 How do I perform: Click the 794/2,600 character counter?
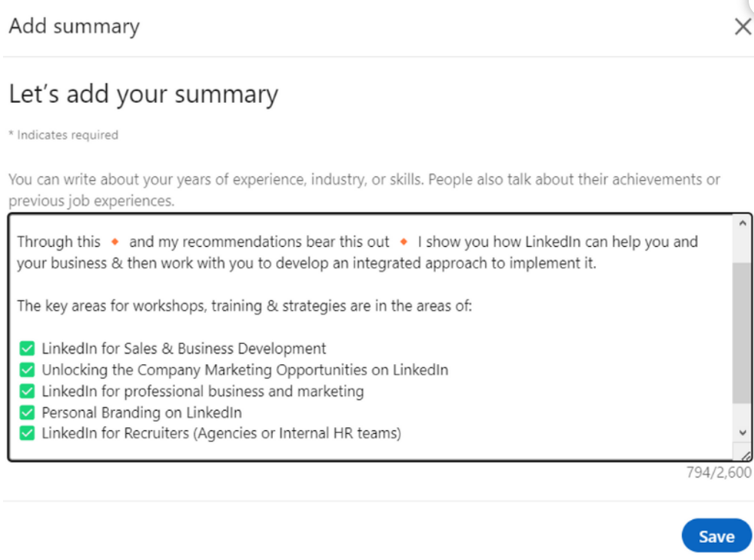[x=719, y=472]
